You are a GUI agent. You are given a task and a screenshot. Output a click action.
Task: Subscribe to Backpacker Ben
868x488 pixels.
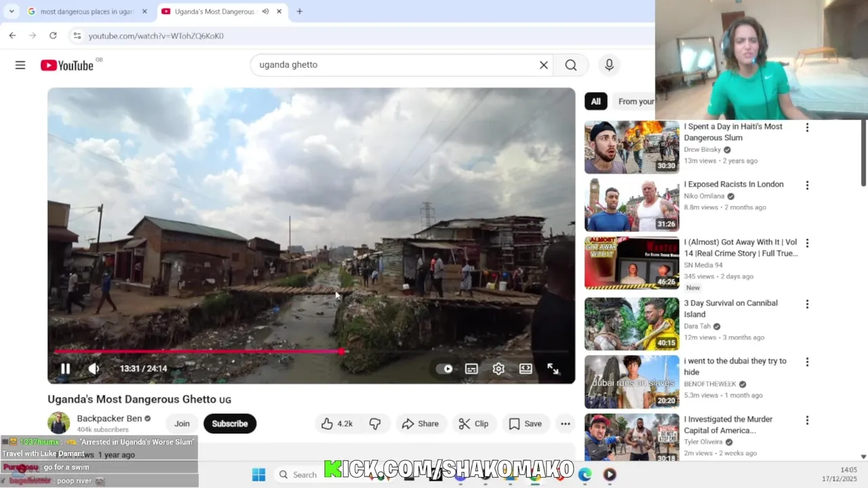230,424
